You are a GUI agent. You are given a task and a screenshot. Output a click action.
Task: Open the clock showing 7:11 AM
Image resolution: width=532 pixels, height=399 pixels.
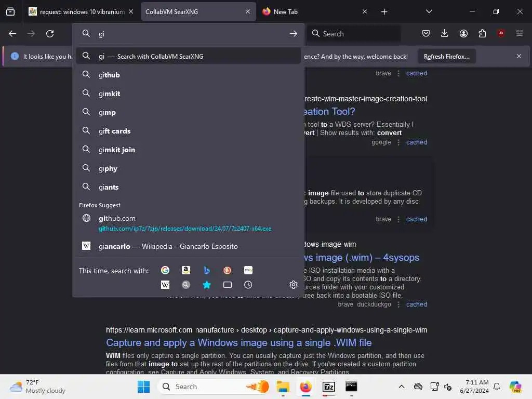click(x=474, y=387)
